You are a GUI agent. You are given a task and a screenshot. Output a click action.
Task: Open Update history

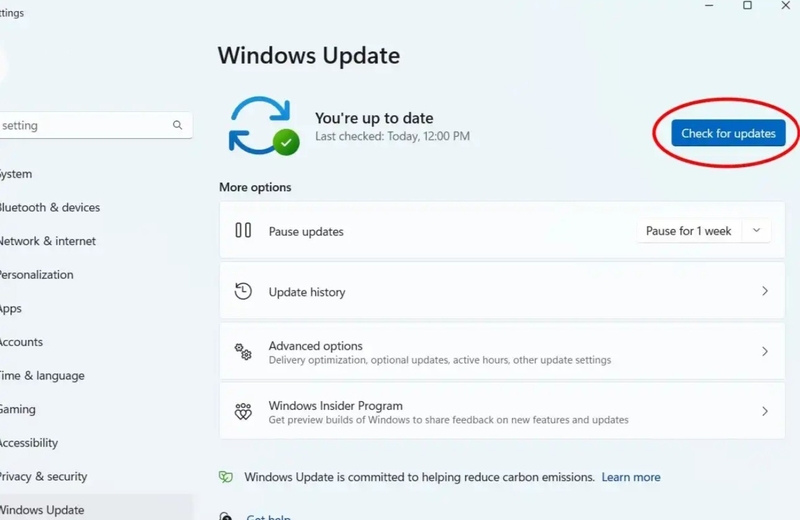pos(502,291)
